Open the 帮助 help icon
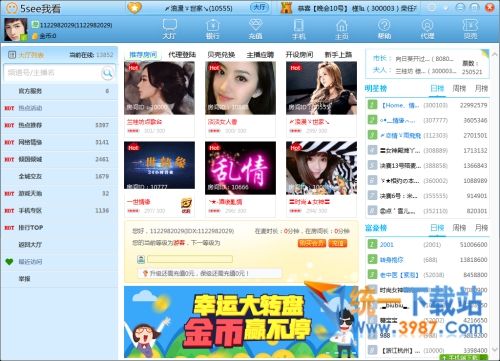The image size is (500, 361). [x=384, y=29]
